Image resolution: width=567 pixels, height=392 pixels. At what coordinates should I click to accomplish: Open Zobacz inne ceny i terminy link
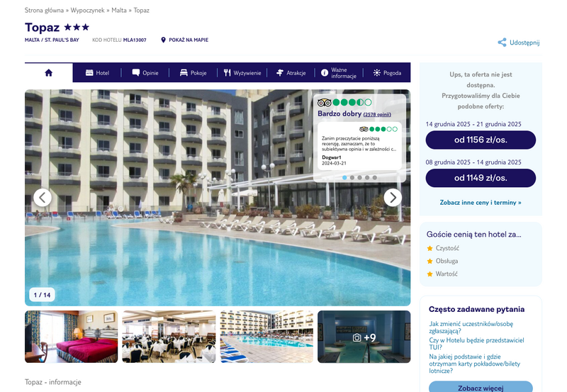point(481,203)
